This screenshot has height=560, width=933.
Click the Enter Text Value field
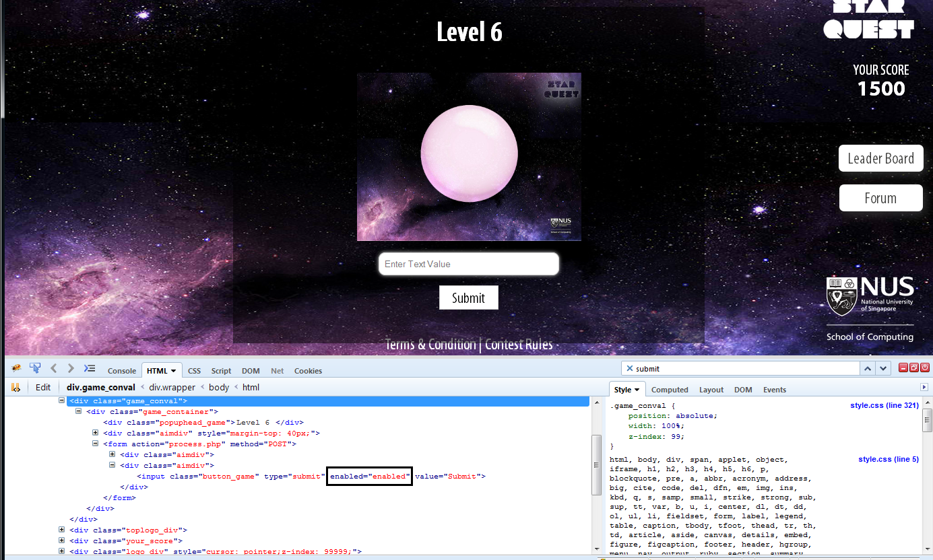tap(469, 264)
